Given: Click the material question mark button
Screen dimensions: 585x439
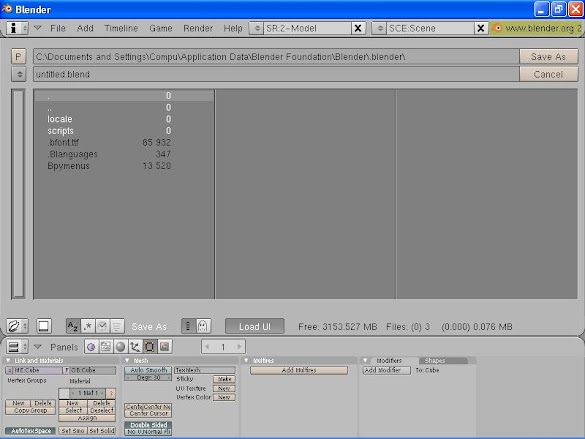Looking at the screenshot, I should tap(111, 393).
